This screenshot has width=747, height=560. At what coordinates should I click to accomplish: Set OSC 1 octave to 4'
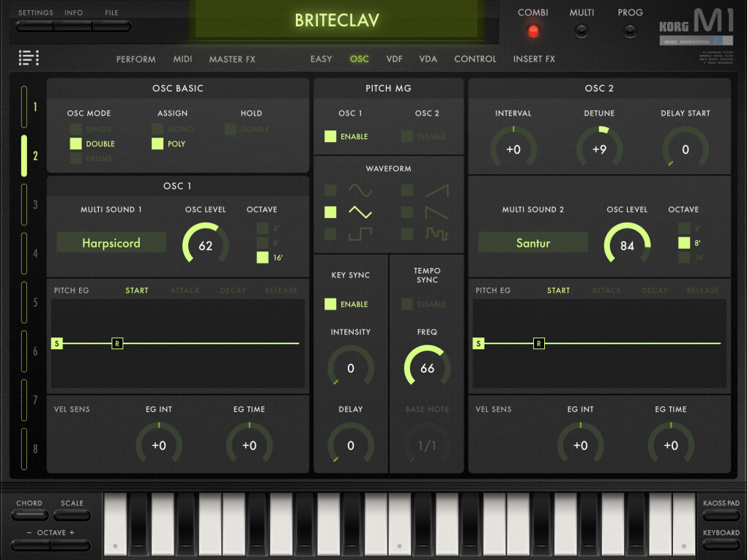tap(262, 228)
